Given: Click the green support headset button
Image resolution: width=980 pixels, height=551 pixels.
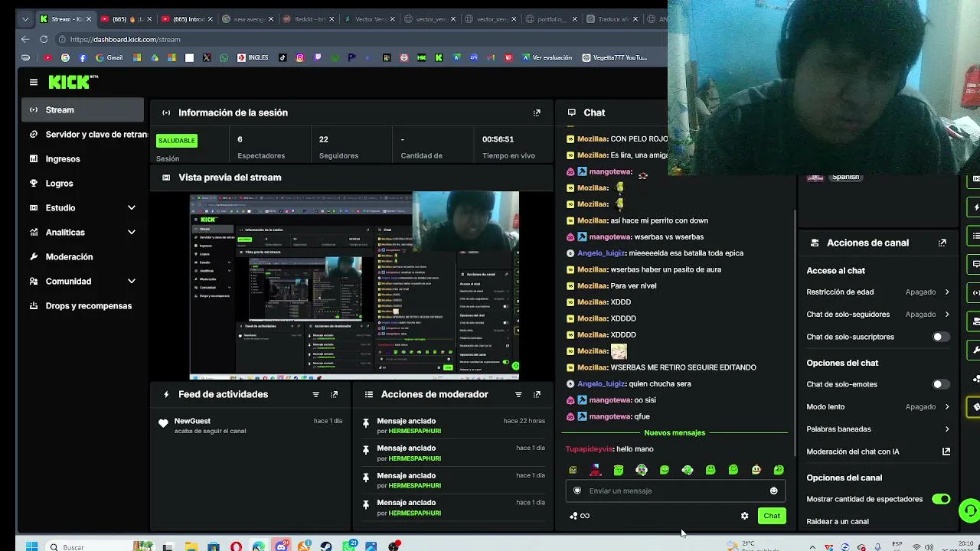Looking at the screenshot, I should click(969, 510).
